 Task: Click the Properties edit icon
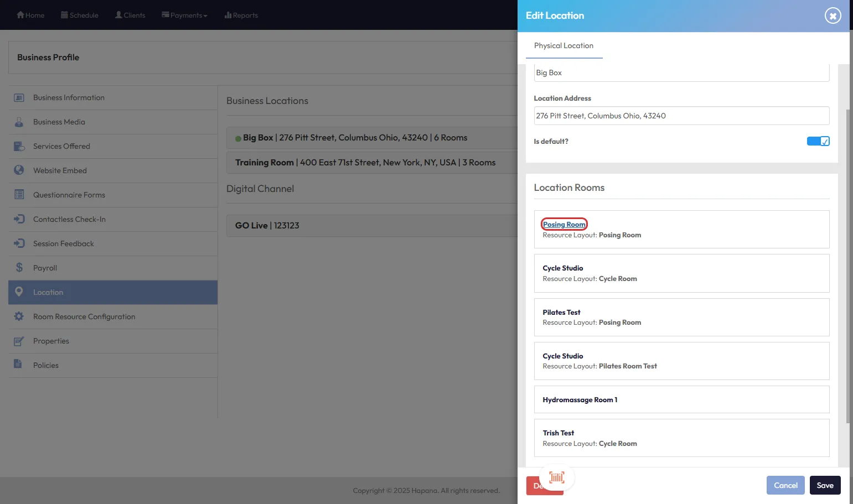(19, 341)
